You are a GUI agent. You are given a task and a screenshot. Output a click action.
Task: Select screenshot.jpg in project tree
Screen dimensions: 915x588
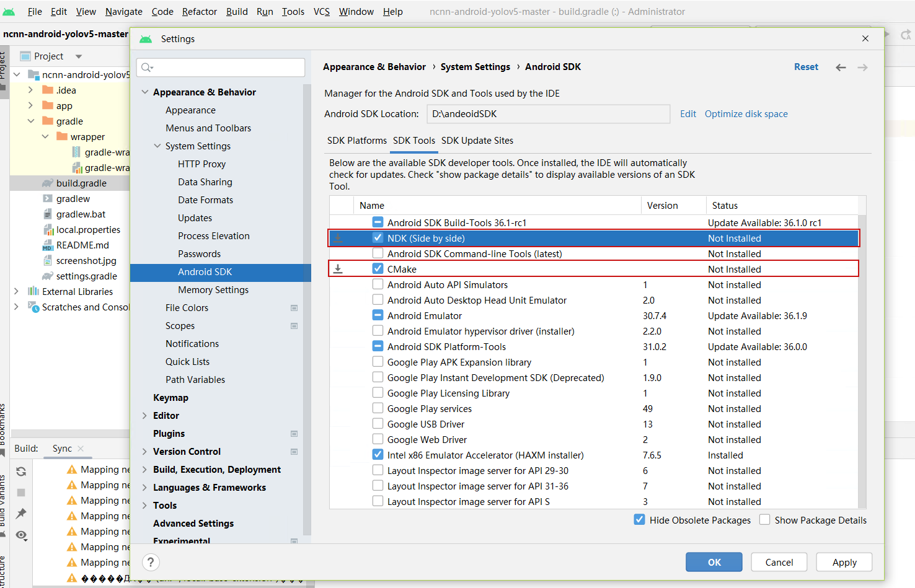click(79, 261)
